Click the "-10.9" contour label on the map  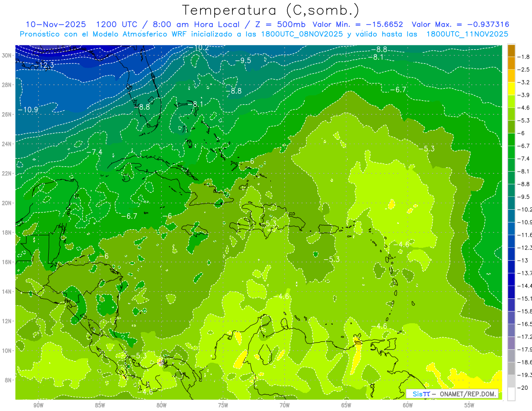coord(28,109)
